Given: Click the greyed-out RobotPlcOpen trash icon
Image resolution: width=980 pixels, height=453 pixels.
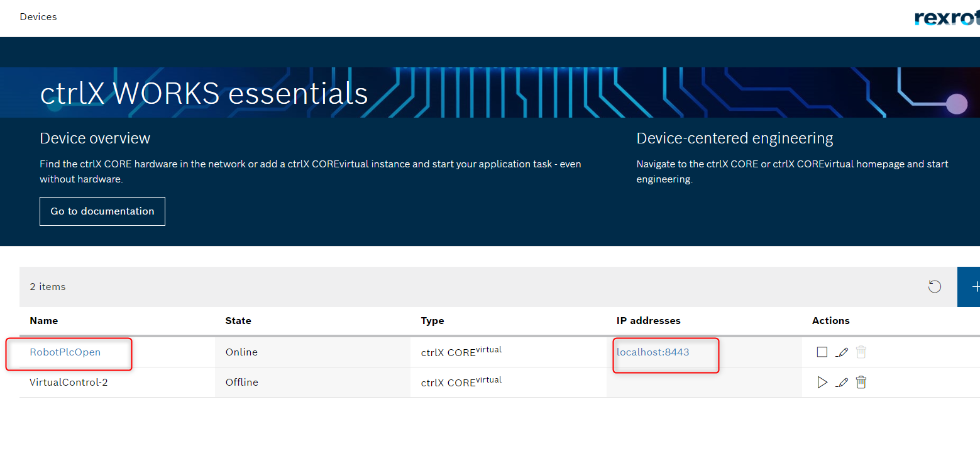Looking at the screenshot, I should tap(861, 352).
